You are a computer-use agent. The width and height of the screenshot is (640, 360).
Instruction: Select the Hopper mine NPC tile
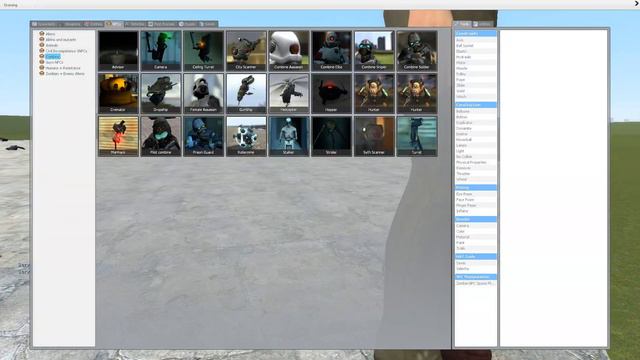(331, 93)
